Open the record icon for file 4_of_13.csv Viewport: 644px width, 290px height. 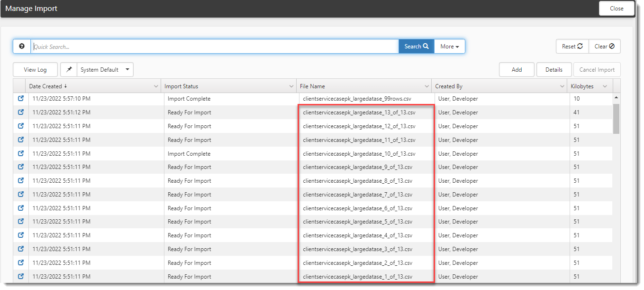click(21, 235)
